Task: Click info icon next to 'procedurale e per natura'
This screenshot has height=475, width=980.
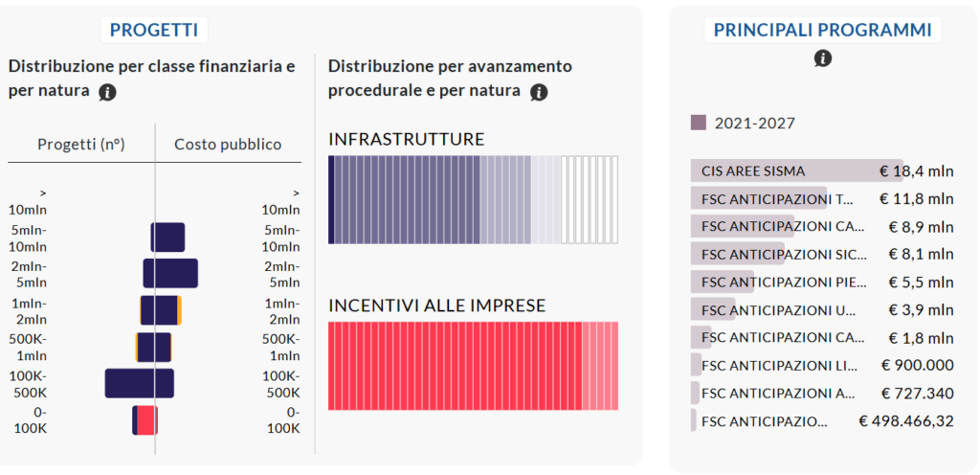Action: coord(539,93)
